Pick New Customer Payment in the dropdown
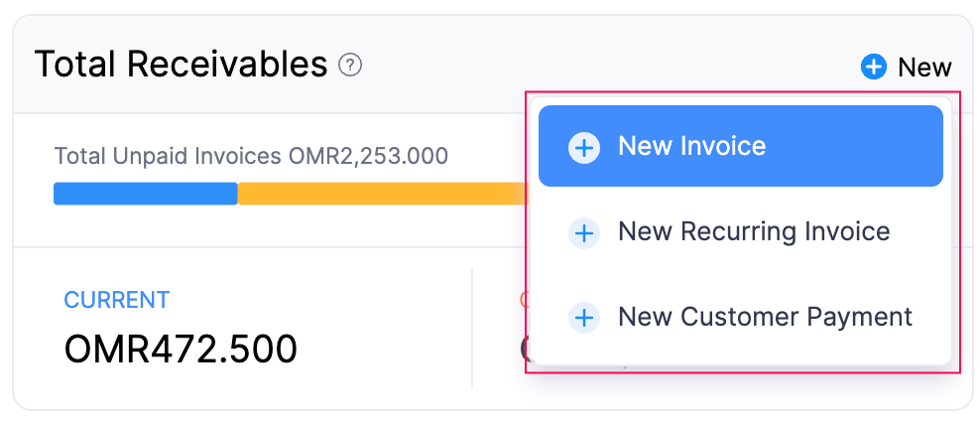 (x=764, y=318)
